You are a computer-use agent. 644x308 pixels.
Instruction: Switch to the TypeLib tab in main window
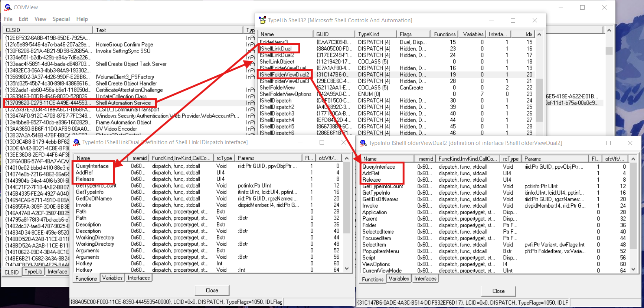[33, 272]
